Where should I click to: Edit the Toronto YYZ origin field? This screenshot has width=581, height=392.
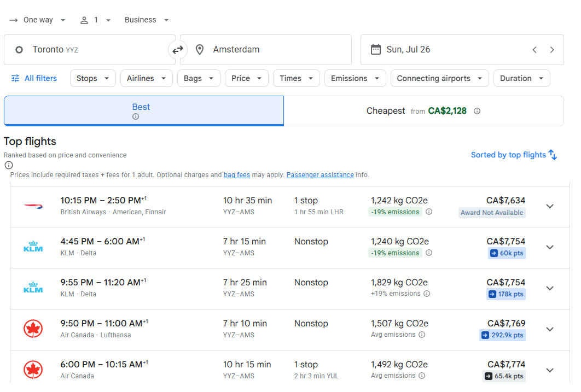(x=90, y=50)
